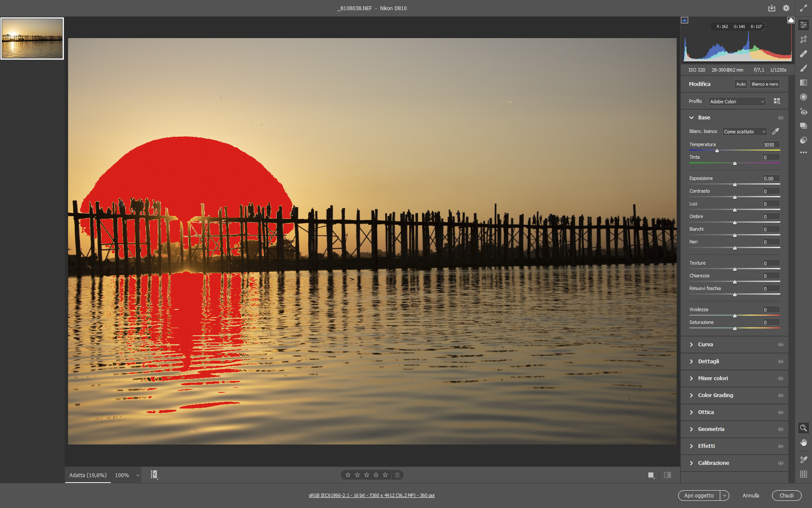
Task: Pick the white balance eyedropper
Action: click(x=776, y=131)
